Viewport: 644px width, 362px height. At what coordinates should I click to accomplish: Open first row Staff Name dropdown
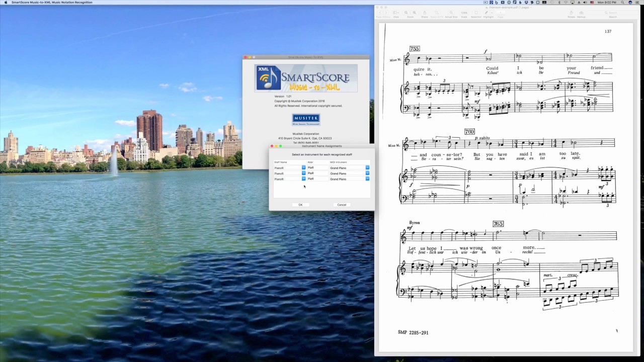pyautogui.click(x=303, y=167)
